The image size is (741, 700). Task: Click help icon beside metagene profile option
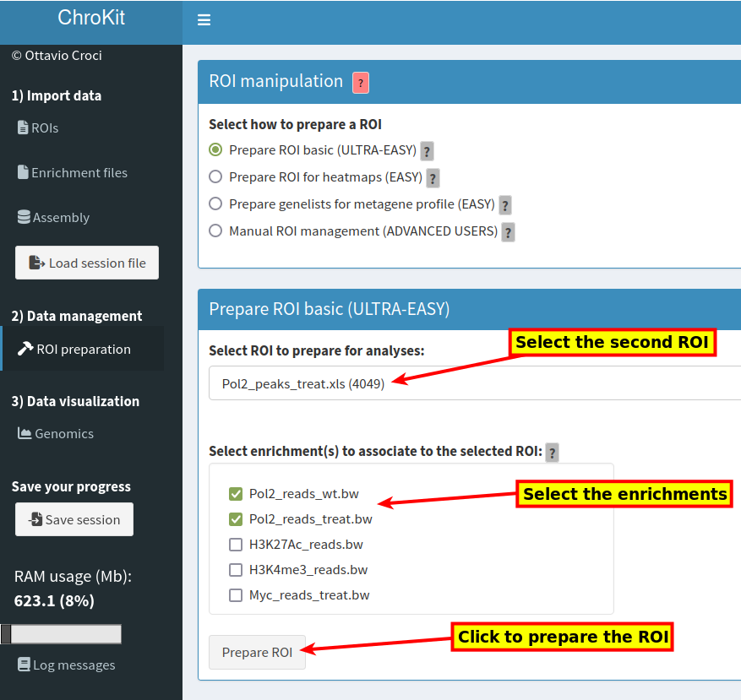click(505, 205)
